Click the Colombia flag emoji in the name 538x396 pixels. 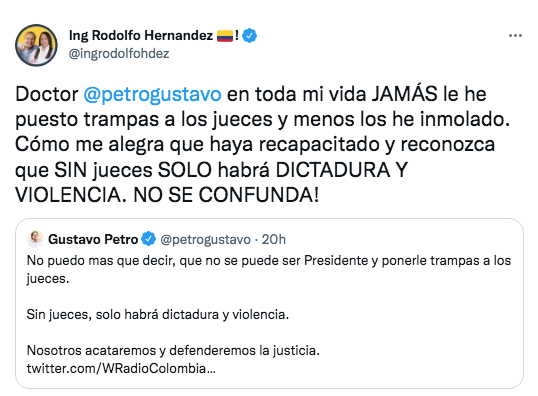[225, 36]
